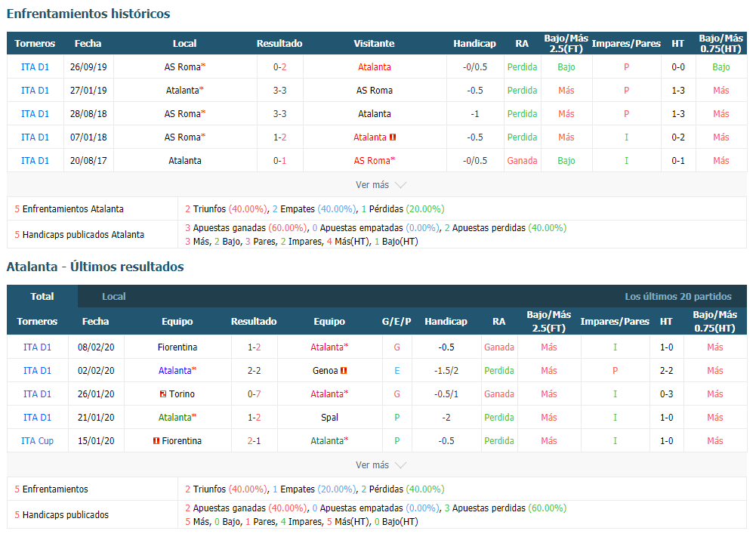Viewport: 756px width, 537px height.
Task: Select visitor AS Roma on 20/08/17 row
Action: pyautogui.click(x=374, y=161)
